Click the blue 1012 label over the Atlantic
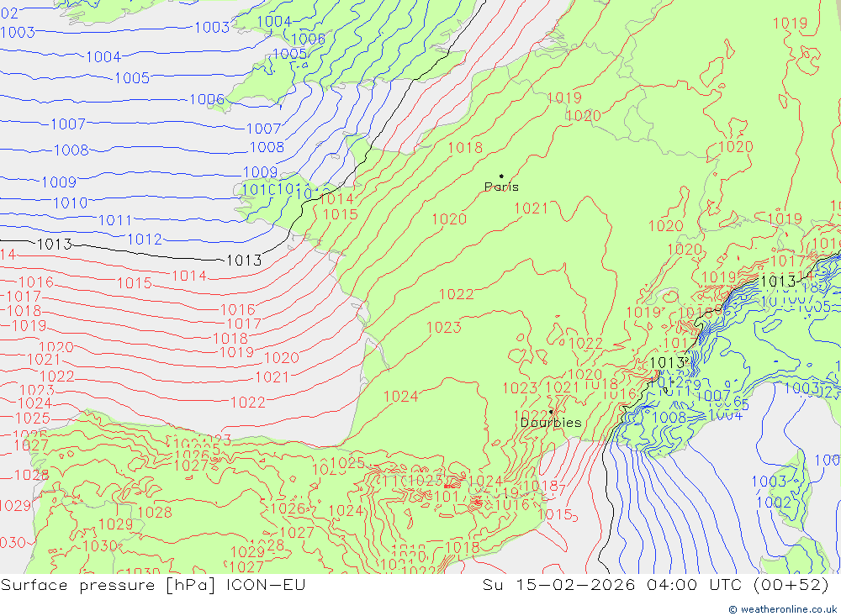 [x=145, y=240]
